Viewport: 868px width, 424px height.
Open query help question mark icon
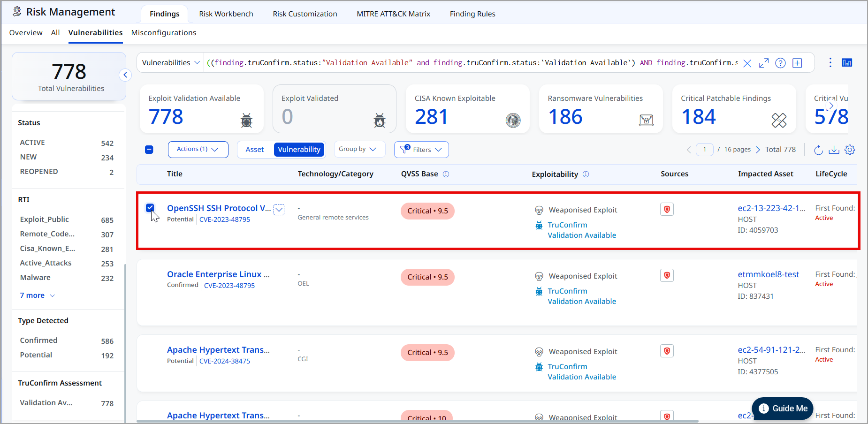(780, 63)
